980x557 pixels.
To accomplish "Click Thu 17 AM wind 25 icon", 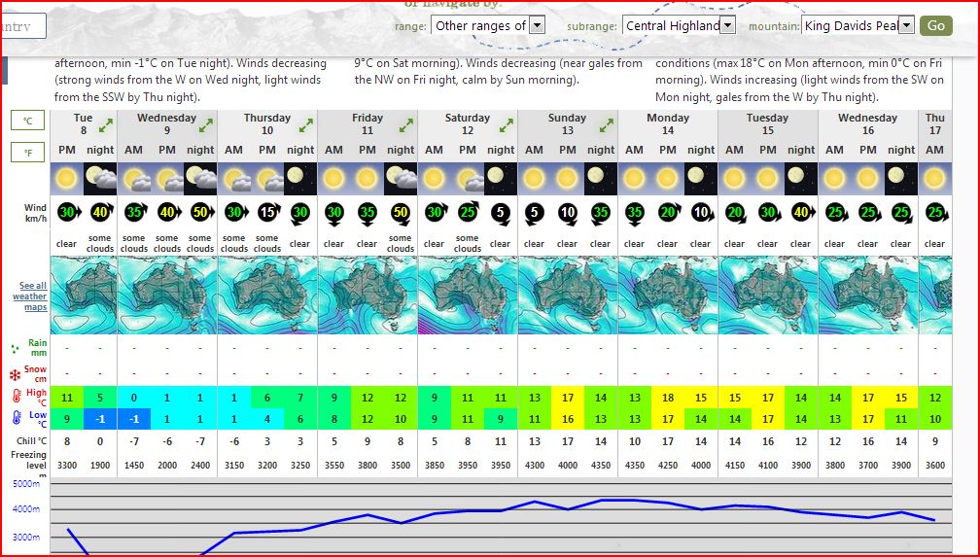I will click(x=935, y=213).
